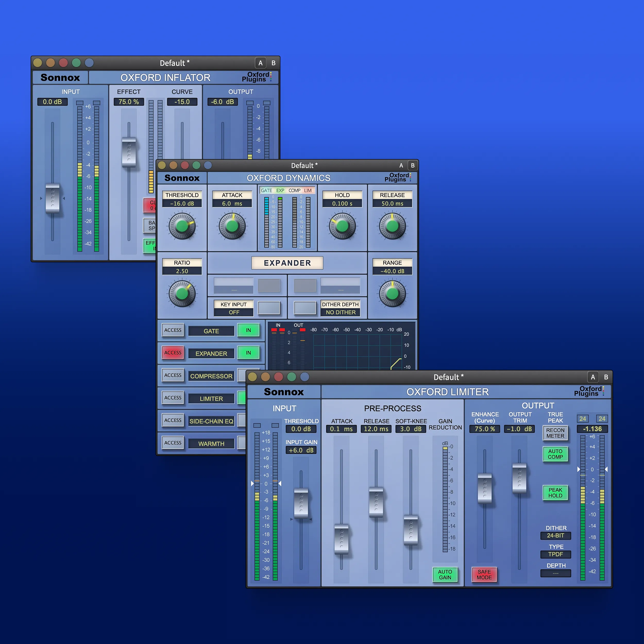Click the Range knob in Oxford Dynamics
644x644 pixels.
[x=392, y=294]
